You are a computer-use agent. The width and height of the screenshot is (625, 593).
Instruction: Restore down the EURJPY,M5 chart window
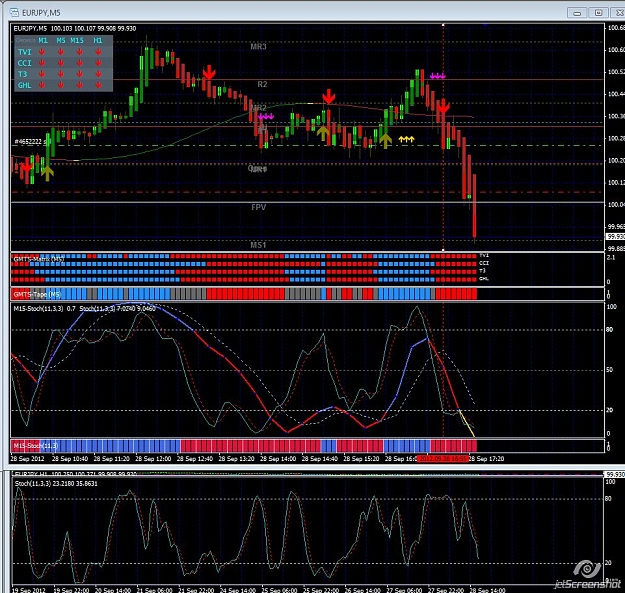[598, 13]
